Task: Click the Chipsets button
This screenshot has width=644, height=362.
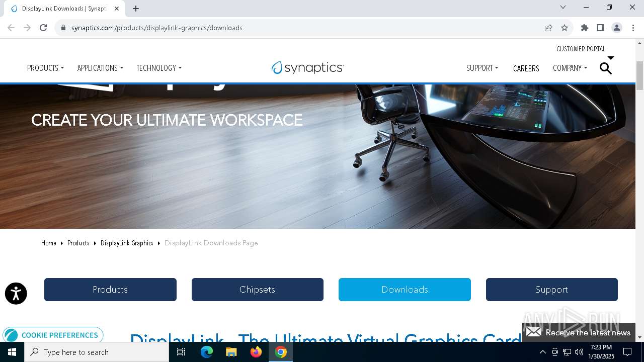Action: pyautogui.click(x=258, y=290)
